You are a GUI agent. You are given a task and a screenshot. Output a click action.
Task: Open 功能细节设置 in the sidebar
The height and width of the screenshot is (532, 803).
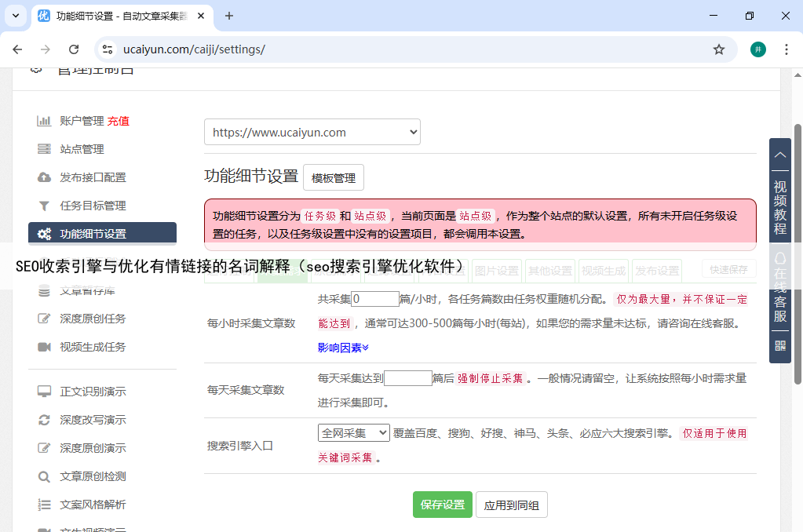93,234
